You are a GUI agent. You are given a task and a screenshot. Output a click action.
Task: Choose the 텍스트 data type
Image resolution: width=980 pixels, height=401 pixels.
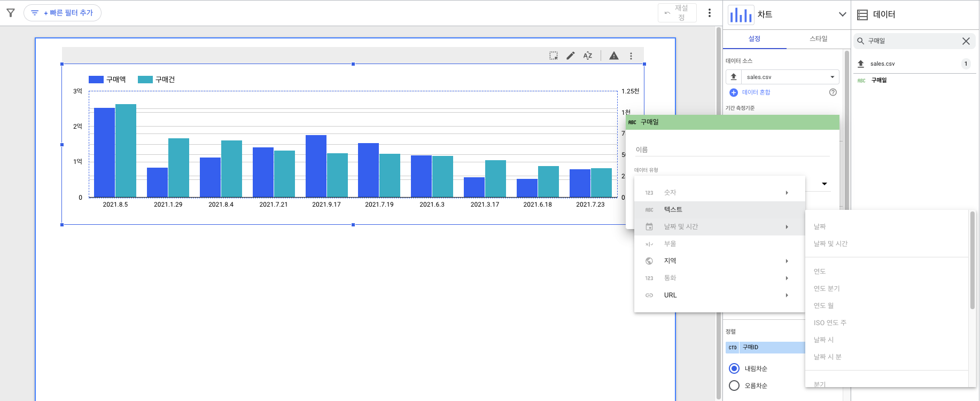click(x=719, y=210)
